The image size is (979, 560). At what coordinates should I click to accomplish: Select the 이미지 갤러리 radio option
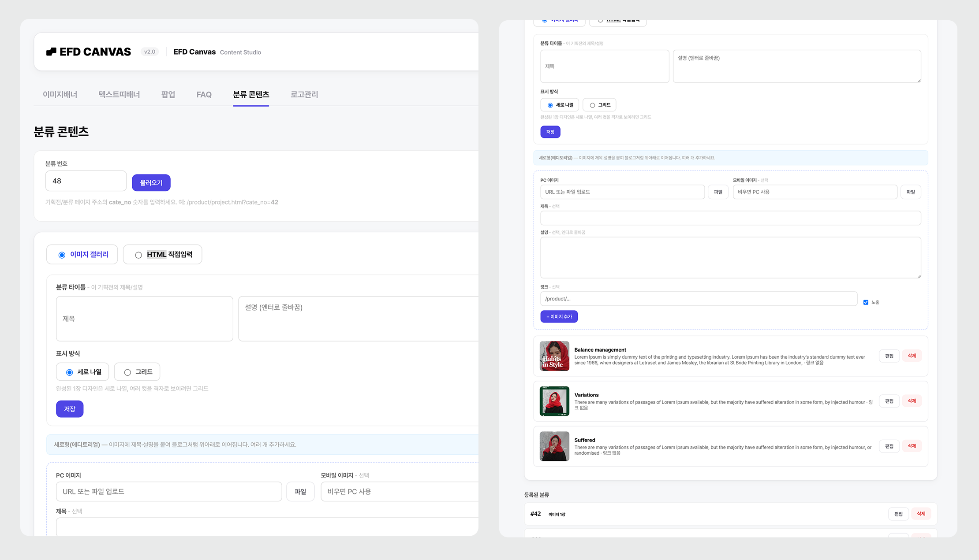click(x=82, y=254)
